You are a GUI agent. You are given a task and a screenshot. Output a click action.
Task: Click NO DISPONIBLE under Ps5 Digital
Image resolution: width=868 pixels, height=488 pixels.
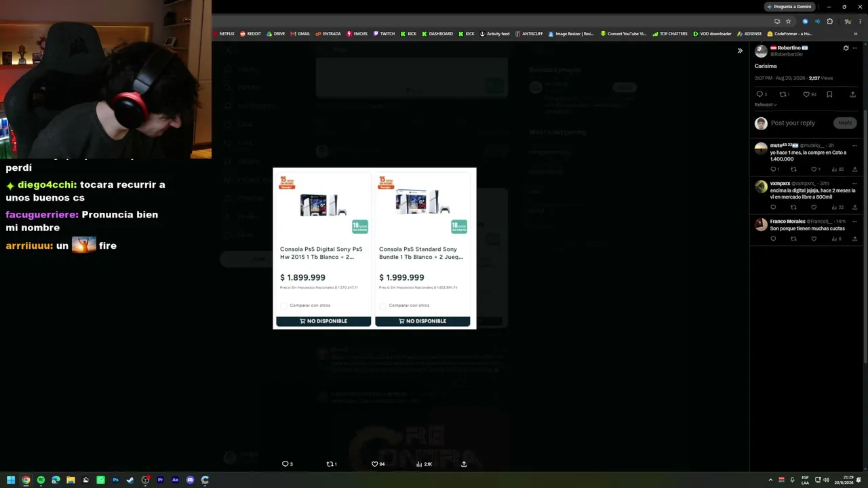point(323,321)
